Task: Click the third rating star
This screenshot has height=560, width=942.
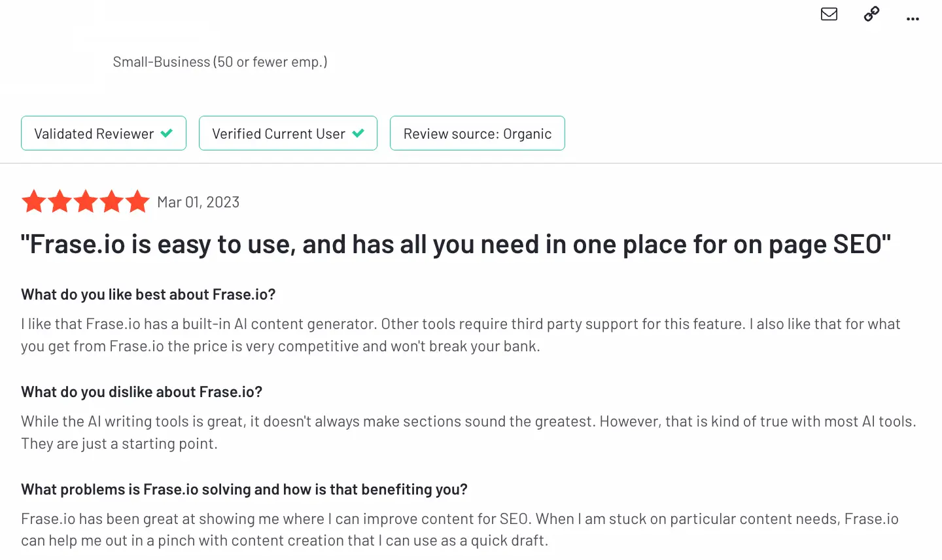Action: 86,201
